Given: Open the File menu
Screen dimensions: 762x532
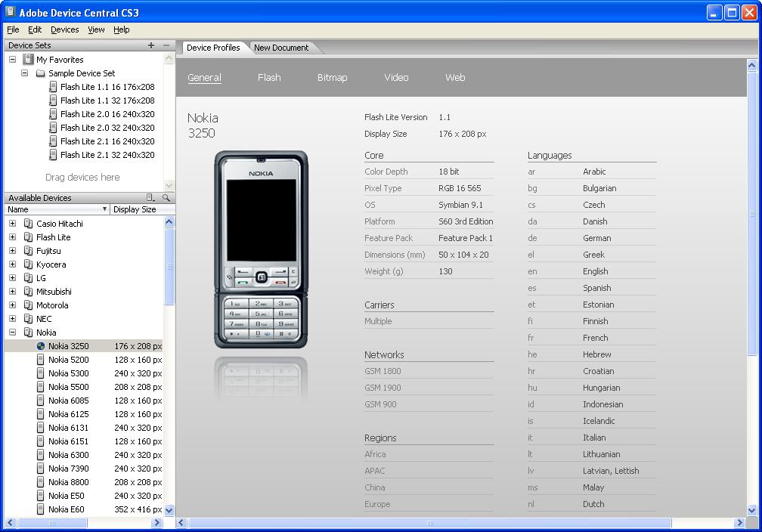Looking at the screenshot, I should [x=13, y=29].
